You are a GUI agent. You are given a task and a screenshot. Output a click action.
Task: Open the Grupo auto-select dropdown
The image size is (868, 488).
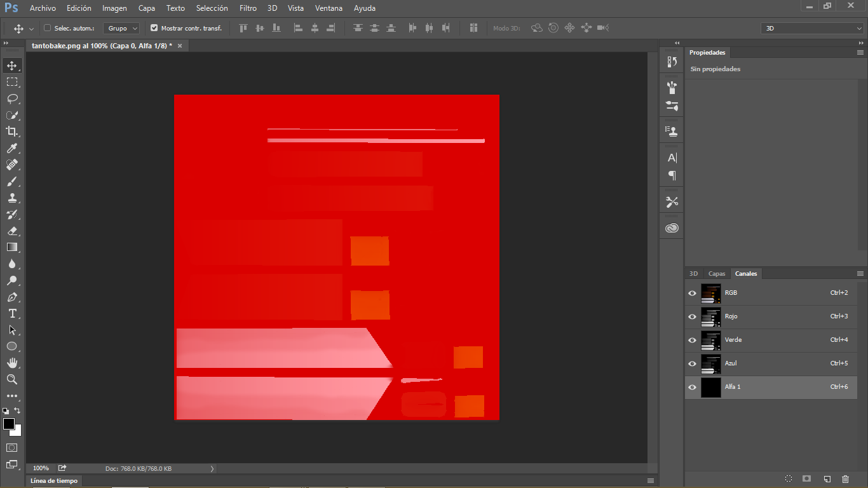pos(121,28)
